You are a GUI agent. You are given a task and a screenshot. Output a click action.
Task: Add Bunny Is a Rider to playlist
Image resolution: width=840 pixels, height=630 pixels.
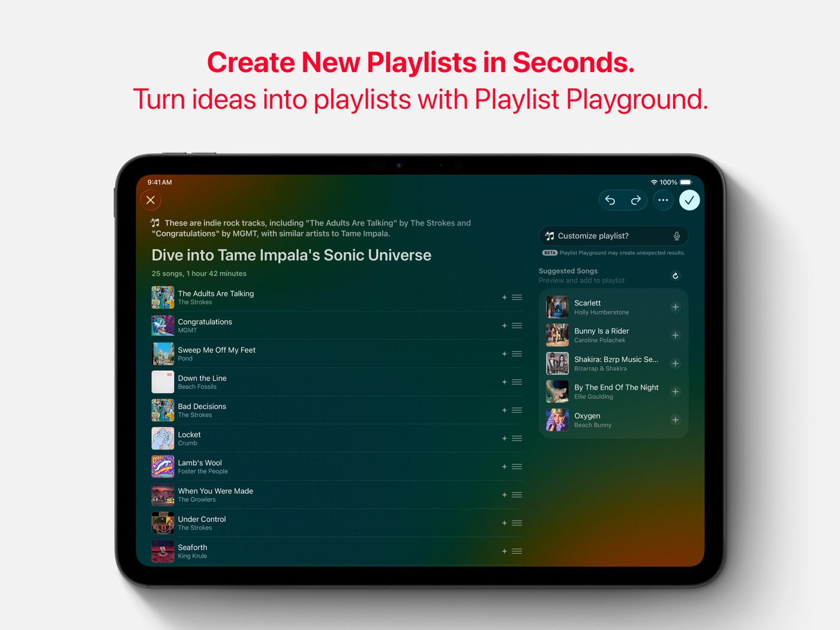675,335
